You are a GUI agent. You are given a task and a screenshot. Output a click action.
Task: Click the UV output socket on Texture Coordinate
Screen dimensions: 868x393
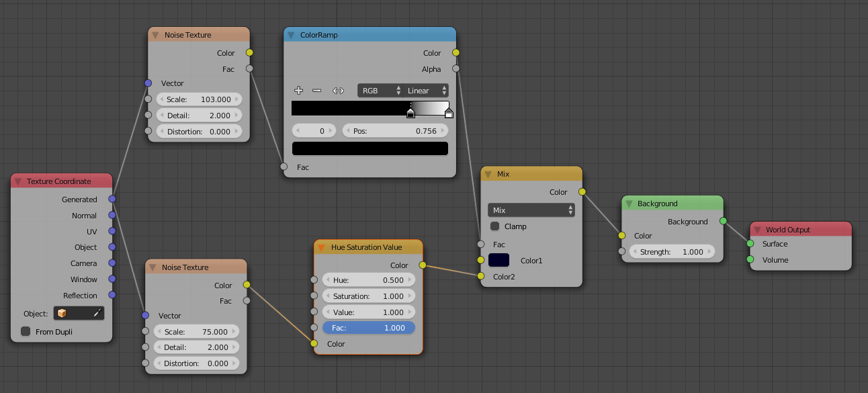click(x=112, y=231)
